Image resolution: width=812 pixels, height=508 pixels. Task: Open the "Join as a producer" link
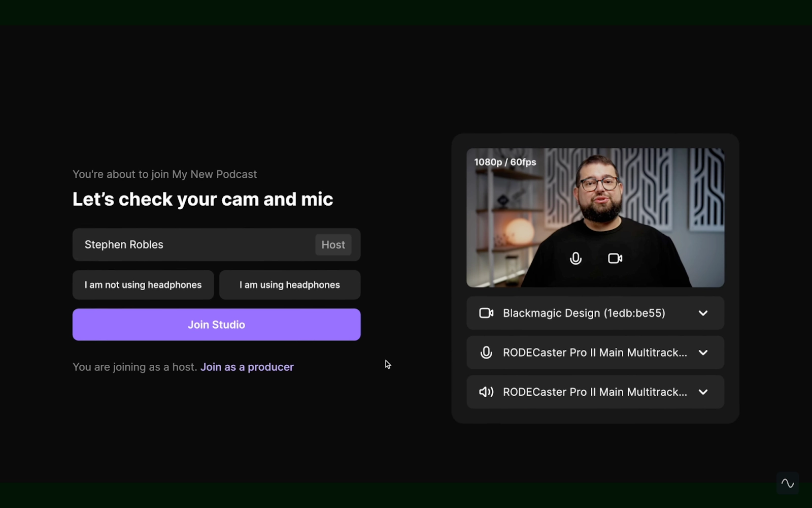pyautogui.click(x=247, y=366)
